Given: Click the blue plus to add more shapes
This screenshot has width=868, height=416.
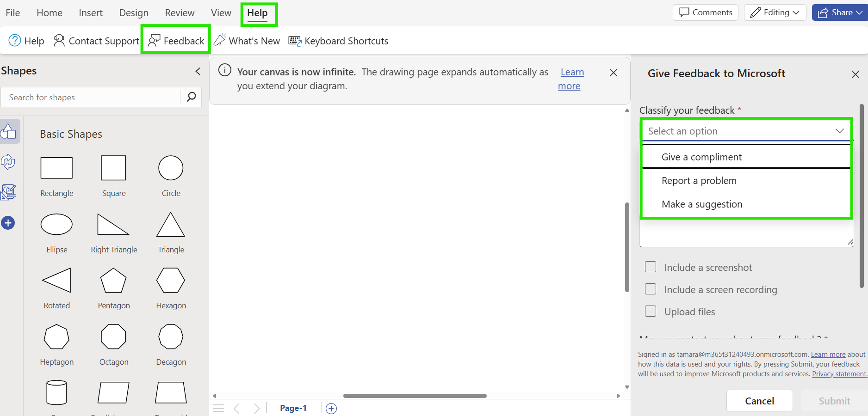Looking at the screenshot, I should tap(8, 222).
